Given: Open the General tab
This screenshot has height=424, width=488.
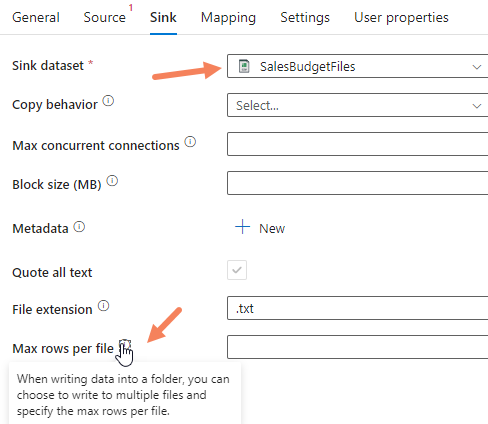Looking at the screenshot, I should click(36, 17).
